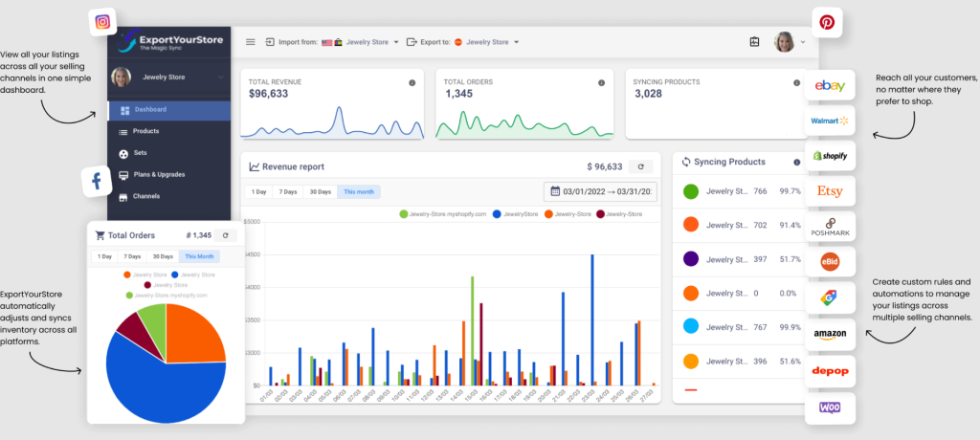Image resolution: width=980 pixels, height=440 pixels.
Task: Click the Syncing Products panel info icon
Action: pos(797,162)
